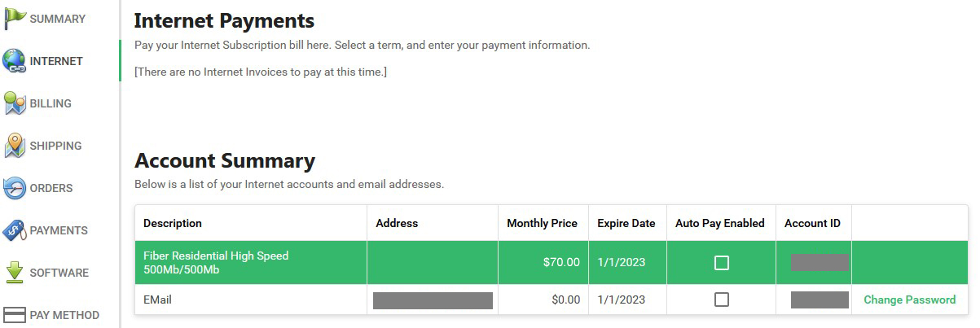Click the Billing map-pin icon

pyautogui.click(x=15, y=103)
